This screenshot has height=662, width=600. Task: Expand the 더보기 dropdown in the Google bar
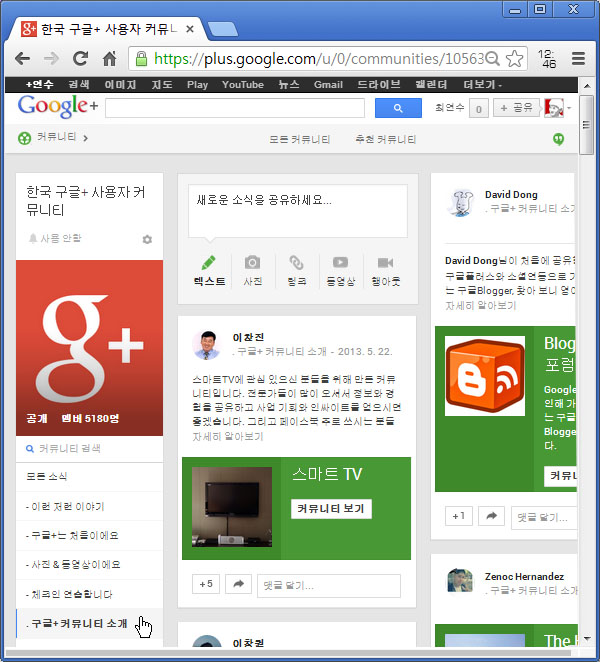(483, 85)
